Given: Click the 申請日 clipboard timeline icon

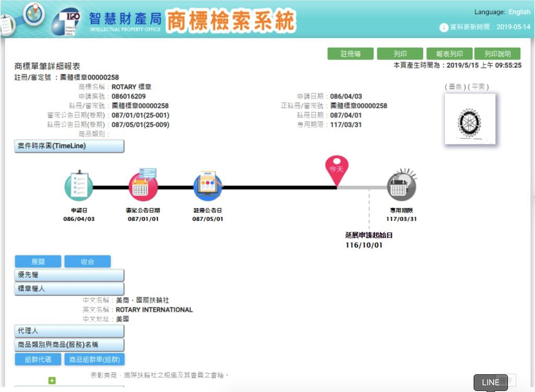Looking at the screenshot, I should 79,185.
